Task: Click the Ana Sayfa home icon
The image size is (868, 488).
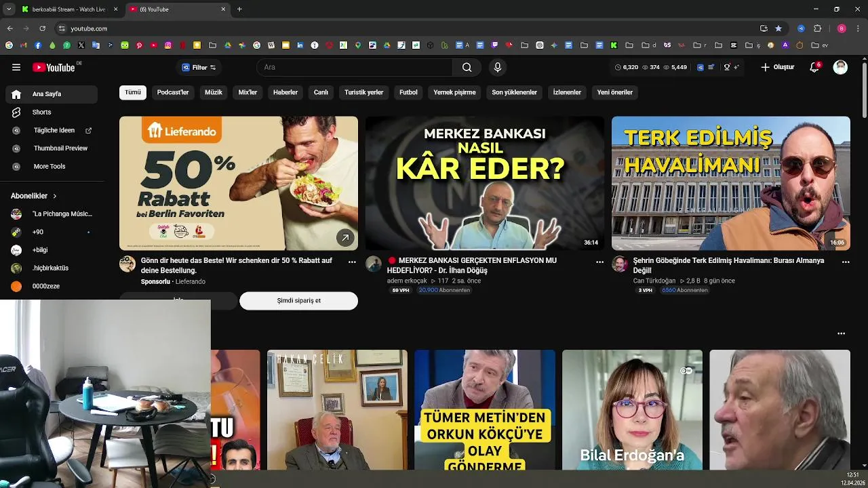Action: [16, 94]
